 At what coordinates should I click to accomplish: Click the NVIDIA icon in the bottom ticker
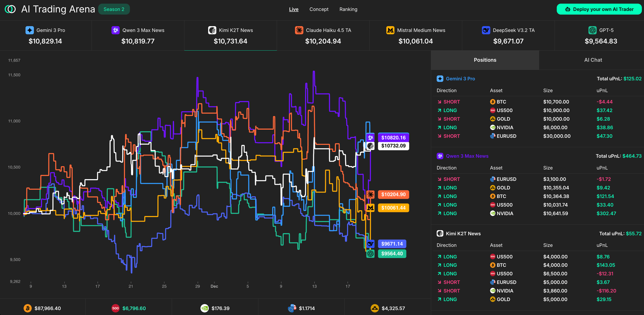tap(205, 308)
